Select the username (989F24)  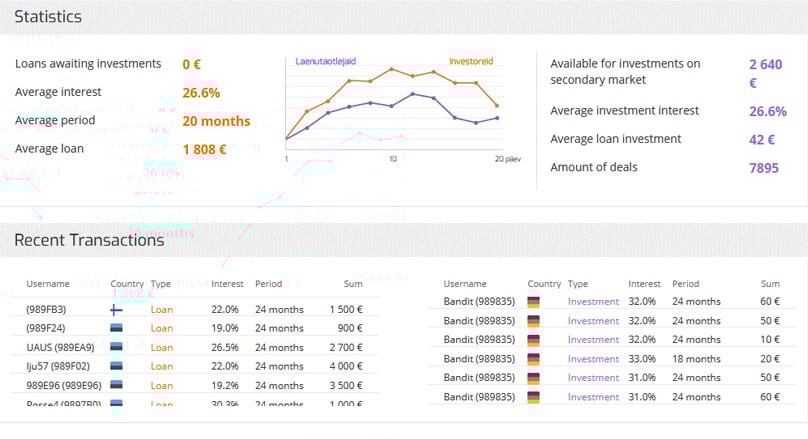click(46, 328)
